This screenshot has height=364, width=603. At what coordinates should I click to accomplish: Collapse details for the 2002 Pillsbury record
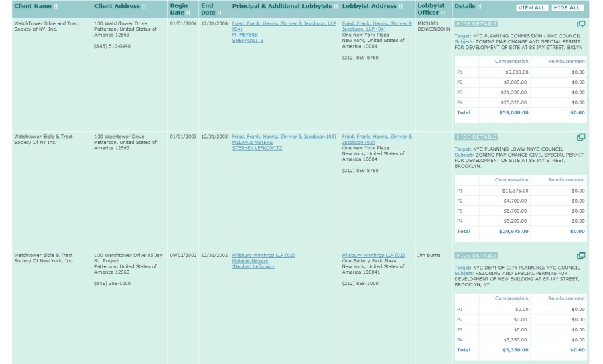(x=476, y=256)
